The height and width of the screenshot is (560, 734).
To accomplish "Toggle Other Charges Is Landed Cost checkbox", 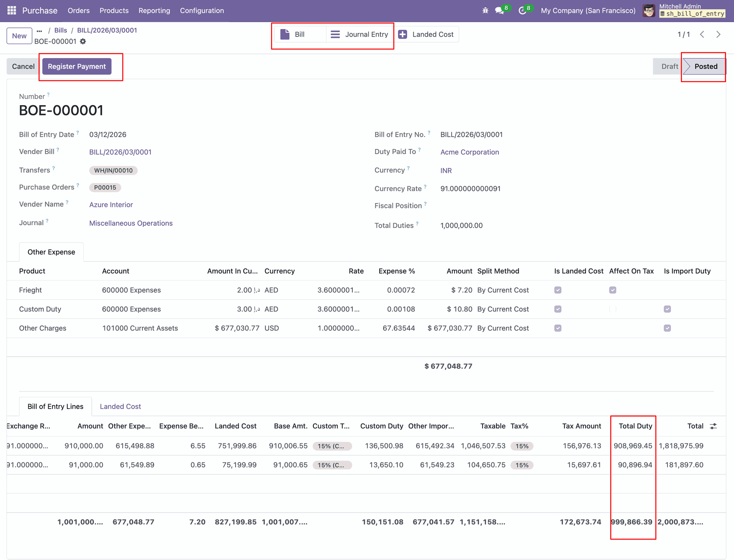I will 558,328.
